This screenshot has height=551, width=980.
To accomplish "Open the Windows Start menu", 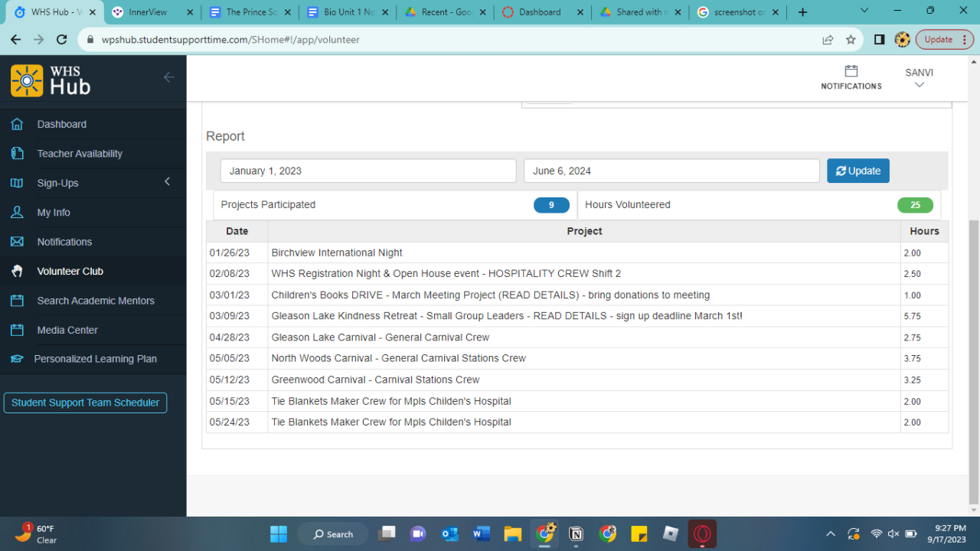I will 279,533.
